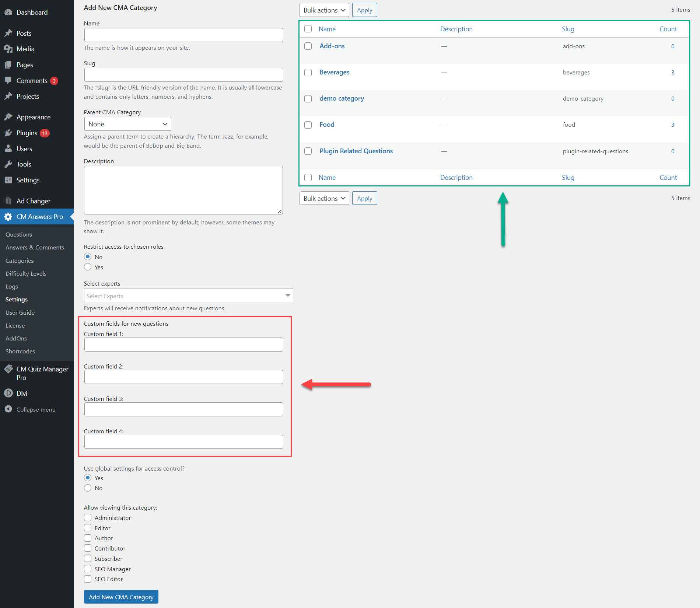The height and width of the screenshot is (608, 700).
Task: Check the Plugin Related Questions checkbox
Action: [x=308, y=151]
